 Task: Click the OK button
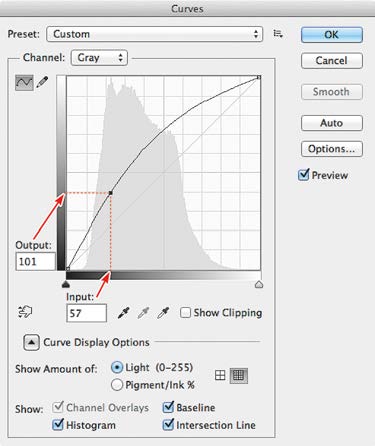[332, 35]
